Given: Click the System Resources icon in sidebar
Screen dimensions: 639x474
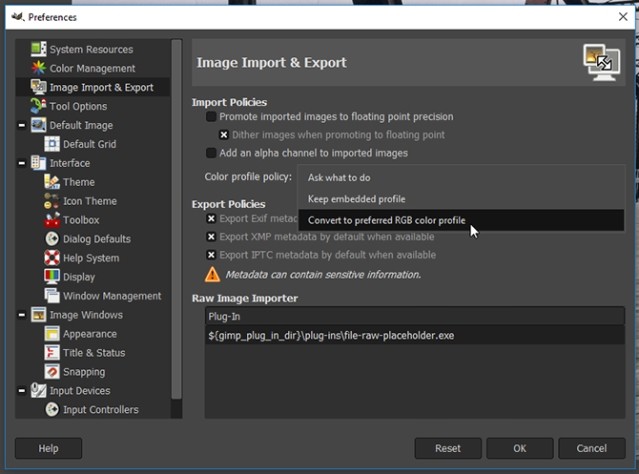Looking at the screenshot, I should (x=39, y=49).
